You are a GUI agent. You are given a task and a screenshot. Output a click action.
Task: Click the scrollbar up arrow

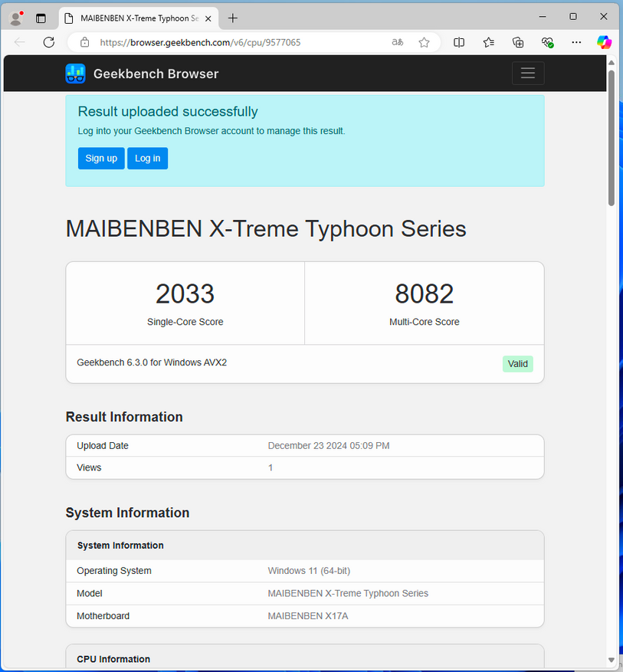click(x=612, y=63)
